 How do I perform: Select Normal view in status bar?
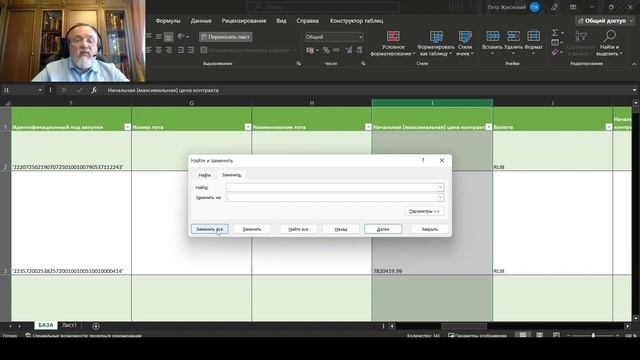tap(523, 336)
